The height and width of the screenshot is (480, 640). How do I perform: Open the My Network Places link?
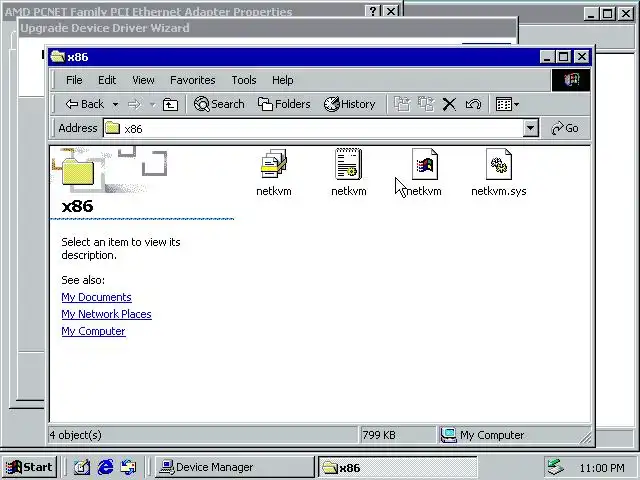(x=106, y=314)
